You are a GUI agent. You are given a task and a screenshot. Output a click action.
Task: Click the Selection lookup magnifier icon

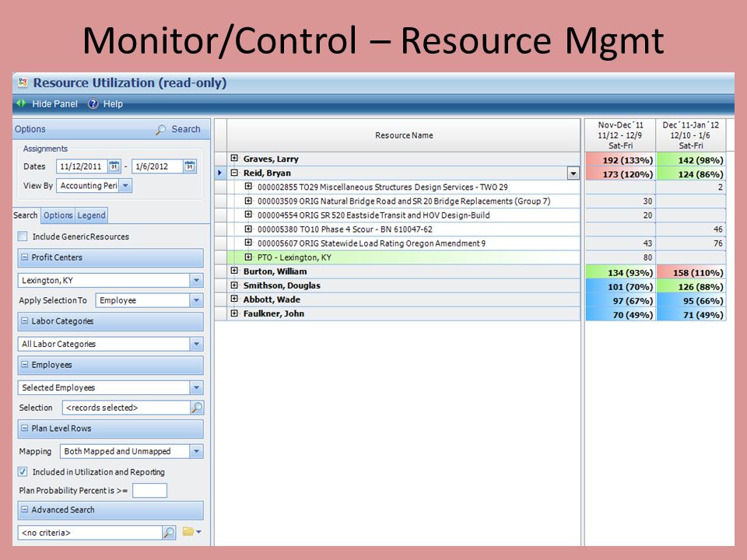(x=197, y=408)
